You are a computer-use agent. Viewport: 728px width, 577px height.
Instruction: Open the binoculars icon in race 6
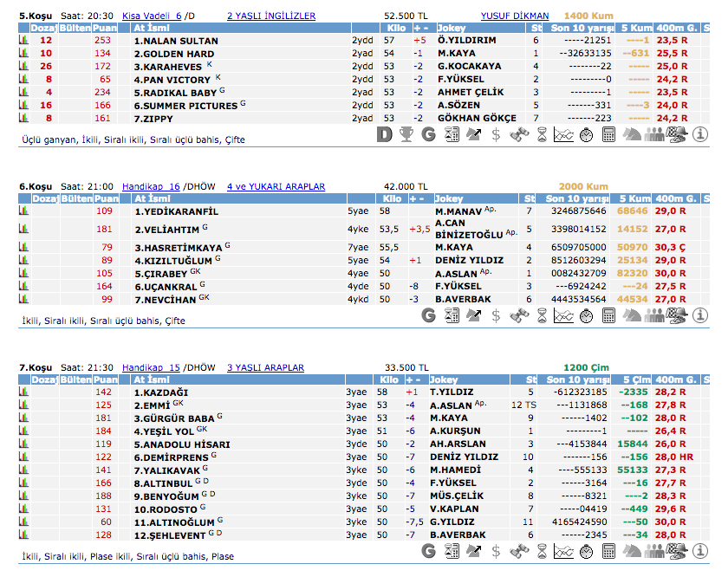[519, 316]
